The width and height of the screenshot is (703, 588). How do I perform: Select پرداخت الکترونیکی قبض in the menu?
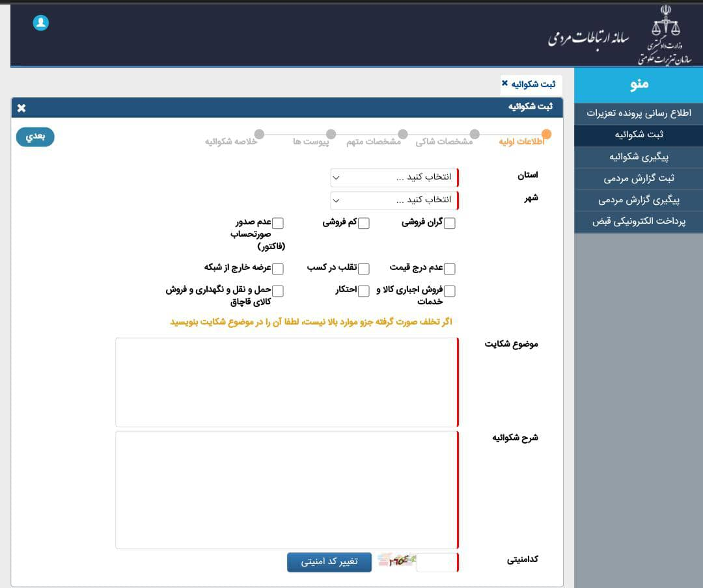(x=638, y=221)
